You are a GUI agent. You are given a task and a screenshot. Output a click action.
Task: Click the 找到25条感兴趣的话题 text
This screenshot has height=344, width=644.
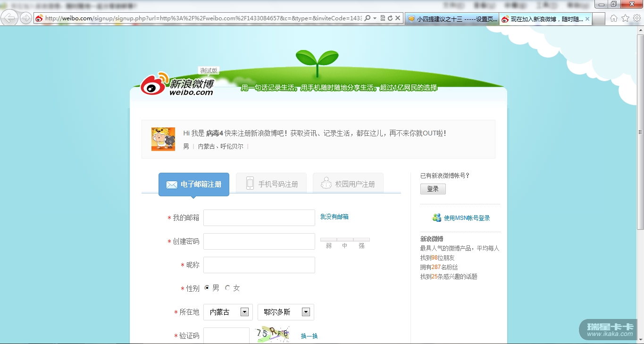449,277
